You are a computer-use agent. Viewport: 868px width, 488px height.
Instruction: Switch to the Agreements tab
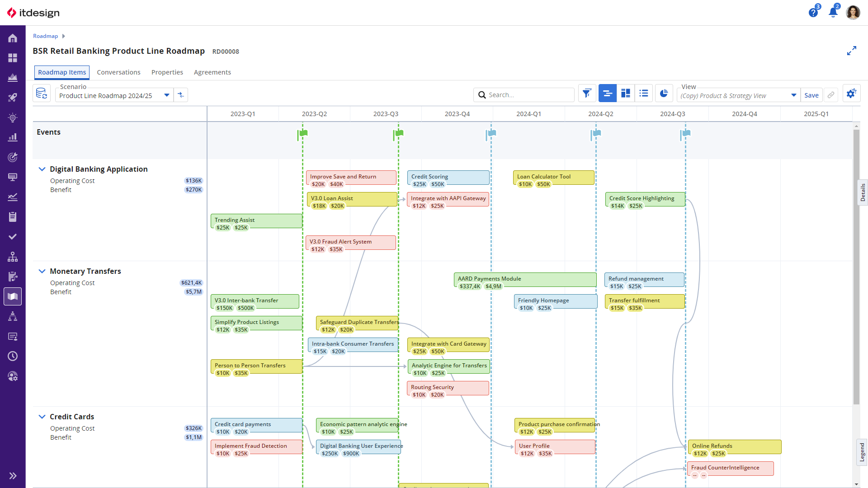coord(212,72)
